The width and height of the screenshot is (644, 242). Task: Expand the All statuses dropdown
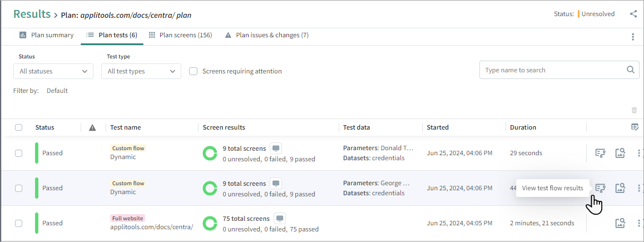coord(53,71)
